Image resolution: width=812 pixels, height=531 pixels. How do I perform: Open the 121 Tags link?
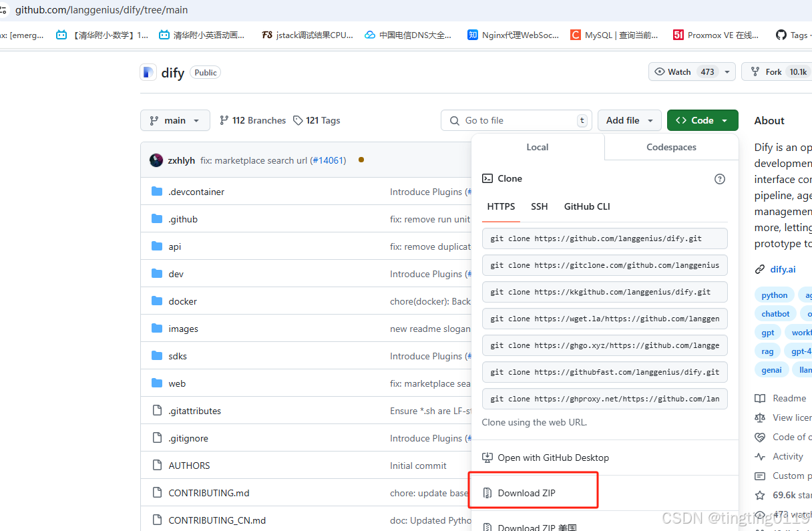pyautogui.click(x=317, y=120)
